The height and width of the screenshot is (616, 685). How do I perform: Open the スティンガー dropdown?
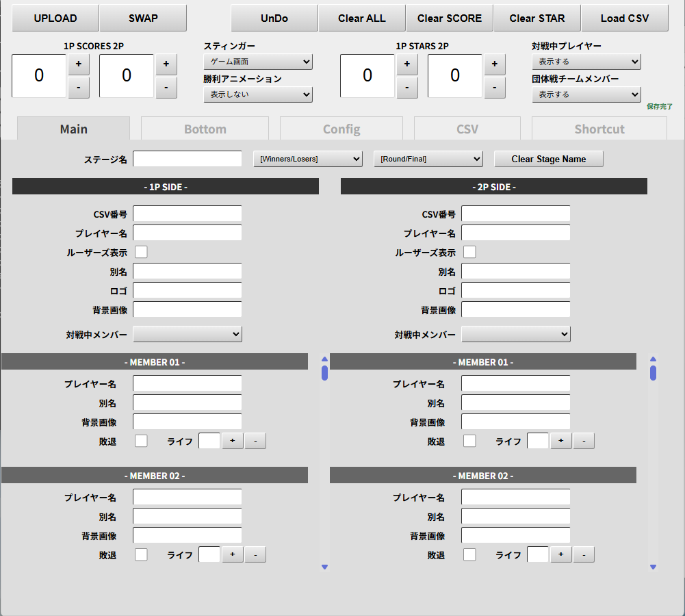coord(258,62)
